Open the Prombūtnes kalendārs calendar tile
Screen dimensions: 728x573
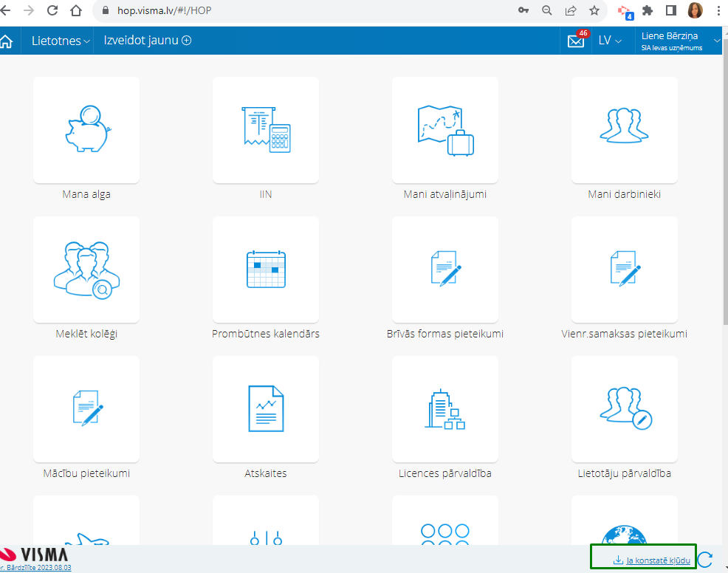(x=266, y=270)
